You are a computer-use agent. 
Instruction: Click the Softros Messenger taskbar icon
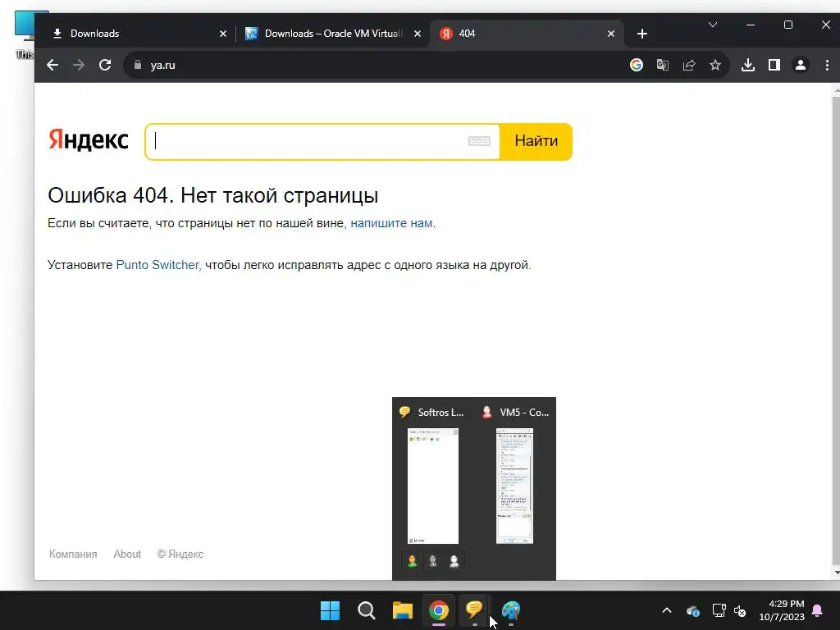coord(475,609)
